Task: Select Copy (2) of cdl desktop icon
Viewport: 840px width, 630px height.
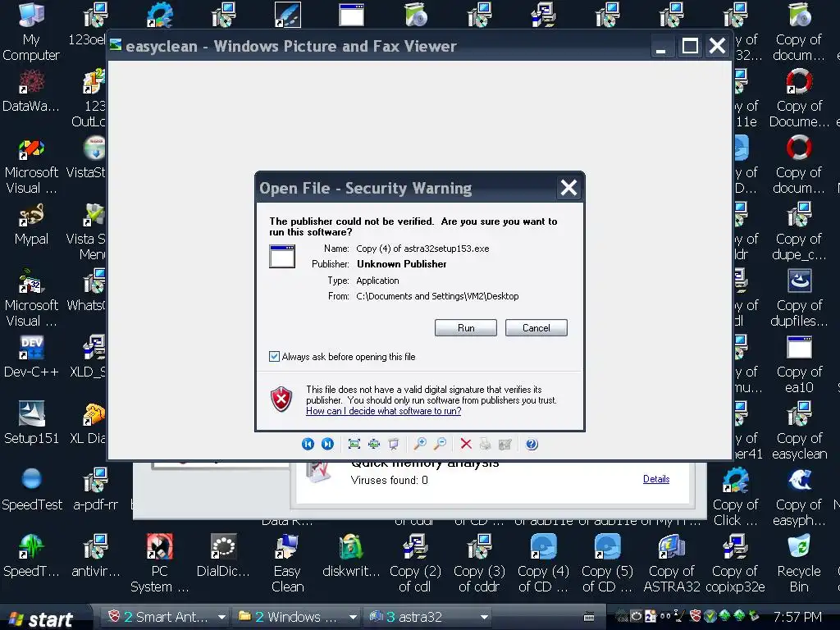Action: (415, 564)
